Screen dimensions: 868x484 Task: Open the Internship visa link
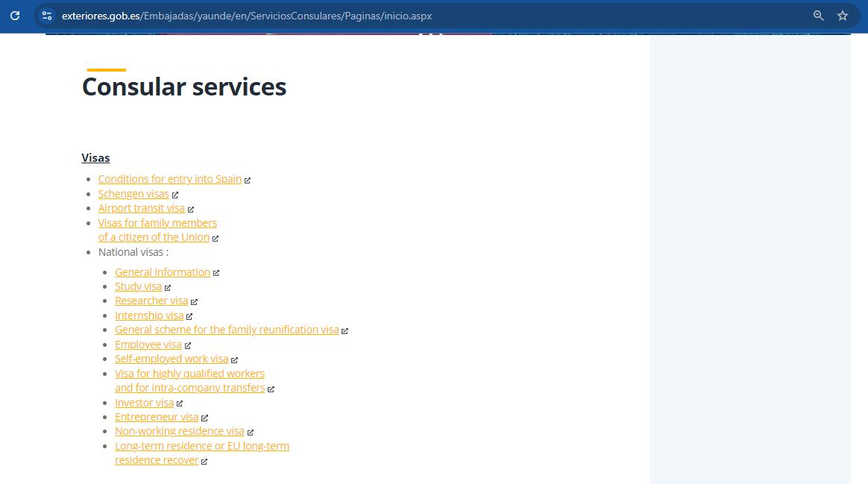coord(148,315)
